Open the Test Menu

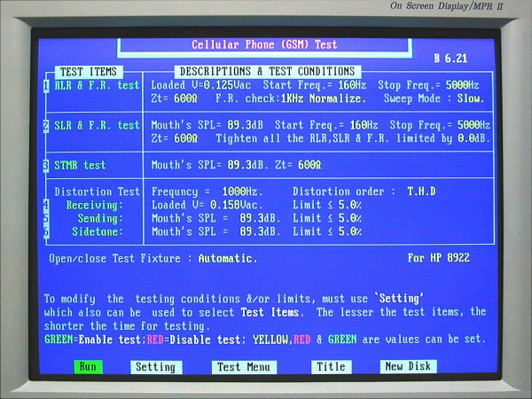point(238,366)
